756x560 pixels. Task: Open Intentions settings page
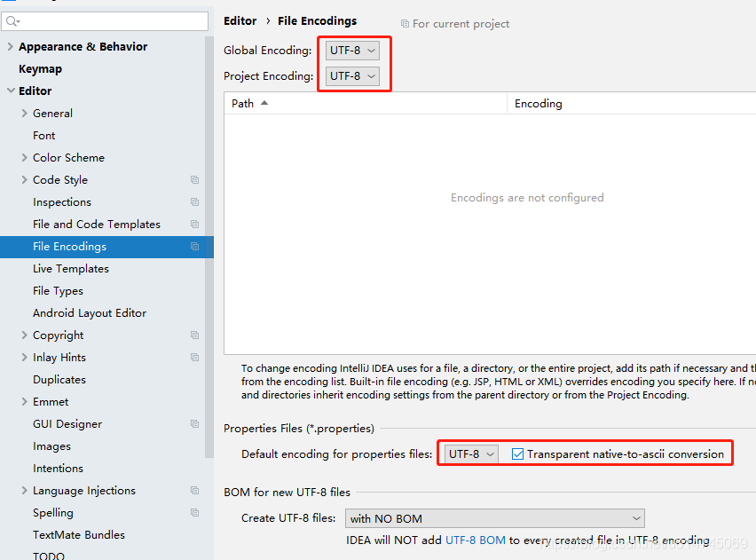coord(58,469)
